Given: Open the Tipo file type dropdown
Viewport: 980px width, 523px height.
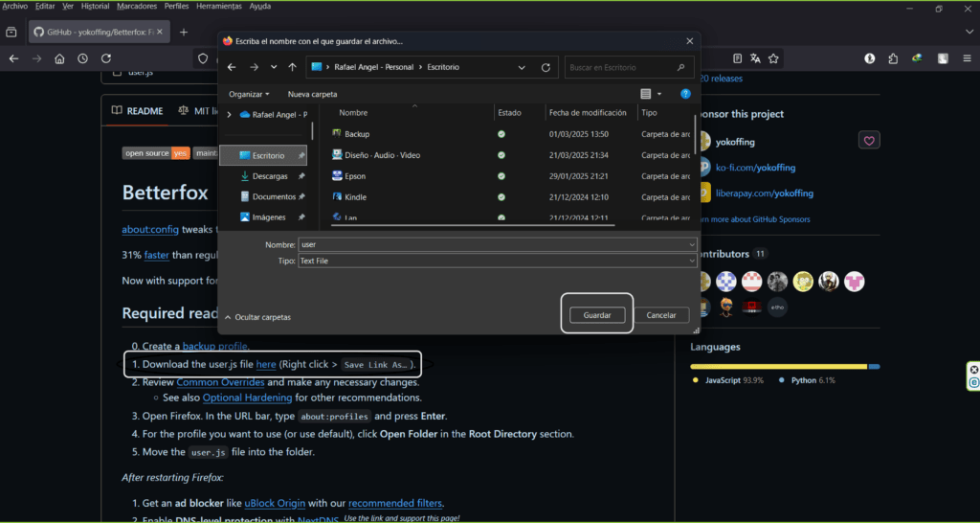Looking at the screenshot, I should click(x=692, y=261).
